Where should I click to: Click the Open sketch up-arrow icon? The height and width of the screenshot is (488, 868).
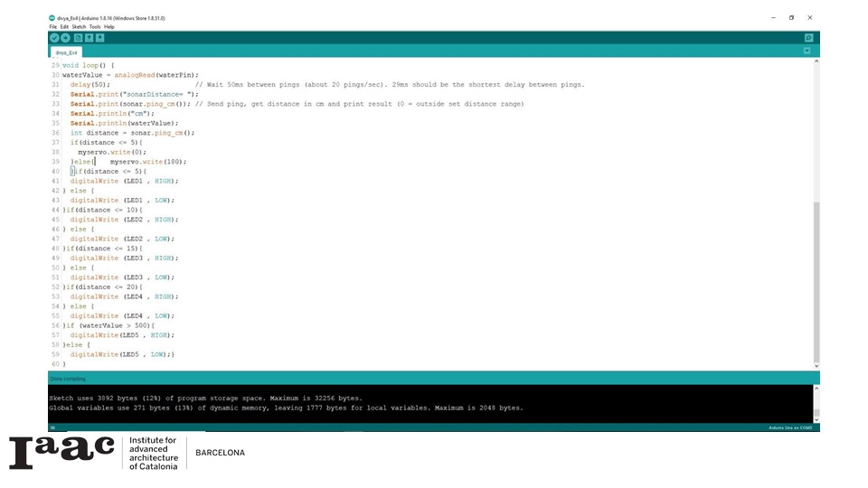[89, 38]
